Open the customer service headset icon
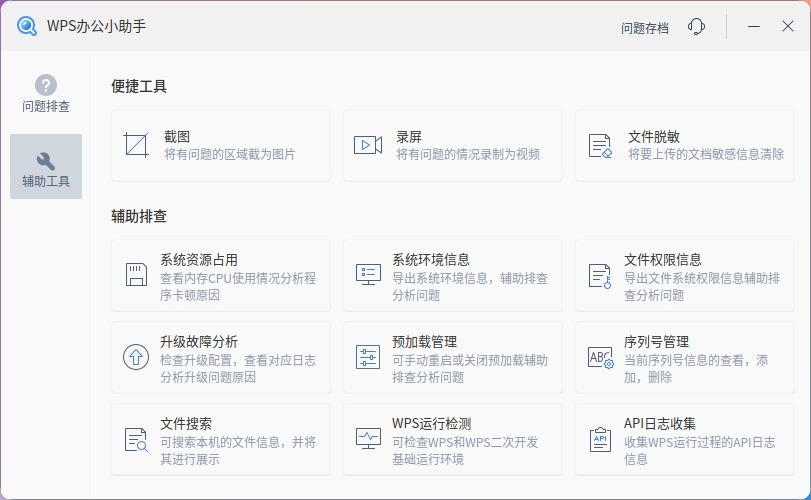811x500 pixels. pos(696,26)
